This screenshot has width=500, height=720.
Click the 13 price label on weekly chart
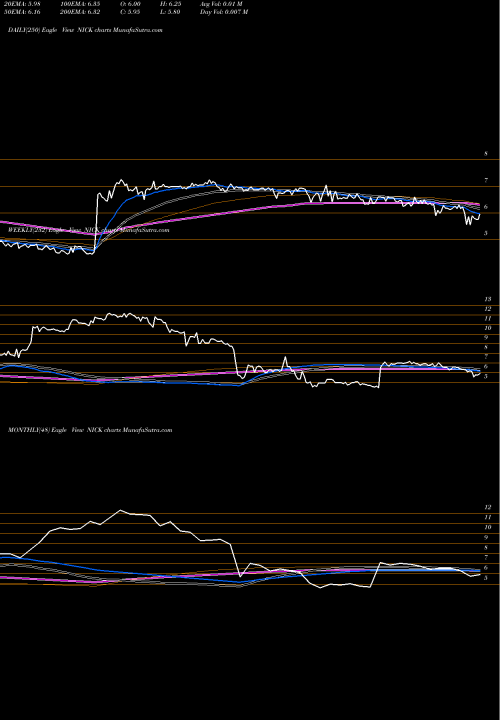(488, 299)
